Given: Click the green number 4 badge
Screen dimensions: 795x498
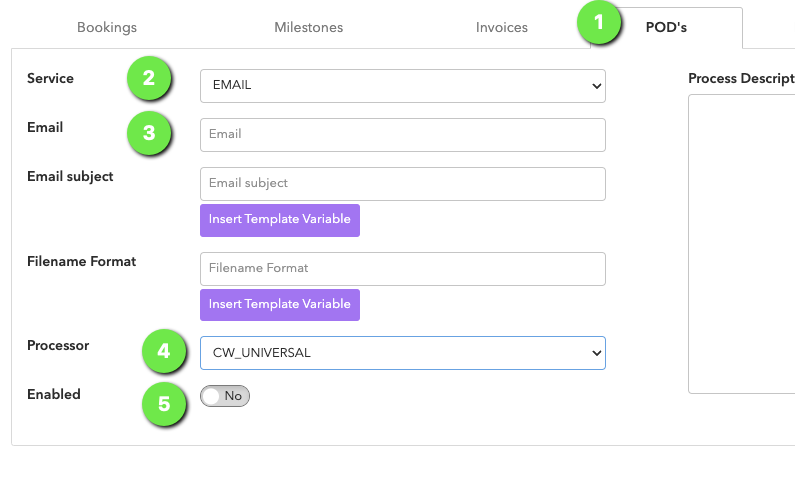Looking at the screenshot, I should coord(164,351).
